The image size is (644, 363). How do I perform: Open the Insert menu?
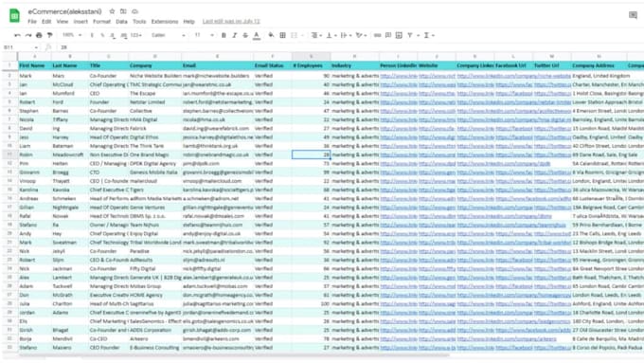tap(80, 22)
